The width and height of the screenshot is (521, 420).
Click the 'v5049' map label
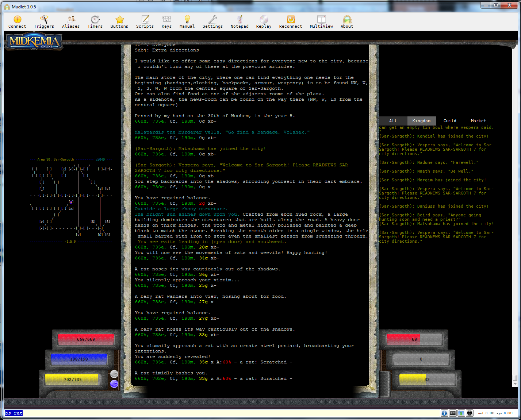[100, 159]
